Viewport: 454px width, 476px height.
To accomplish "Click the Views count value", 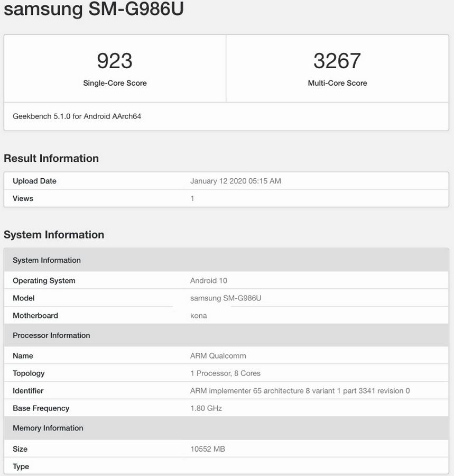I will (x=192, y=198).
